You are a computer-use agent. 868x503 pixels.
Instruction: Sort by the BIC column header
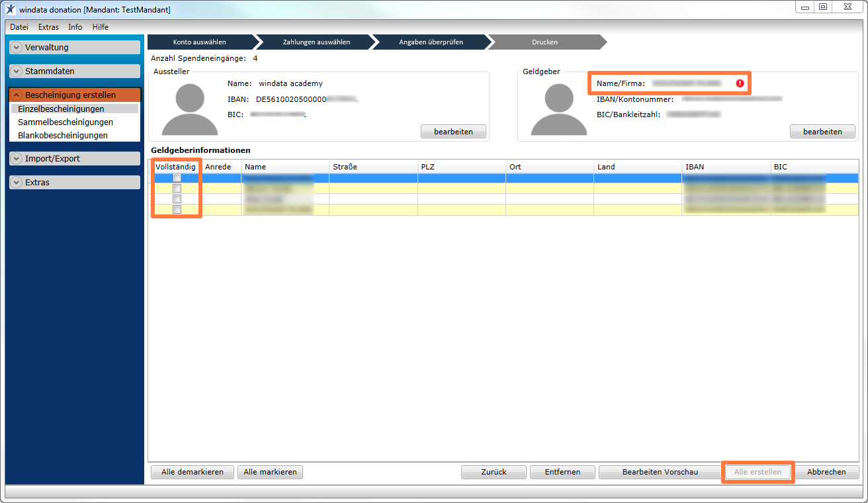tap(814, 167)
